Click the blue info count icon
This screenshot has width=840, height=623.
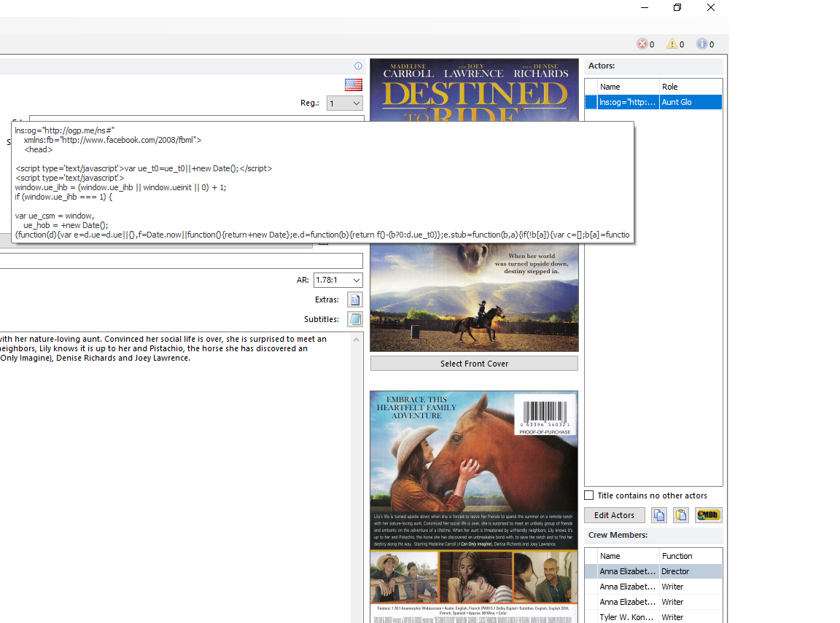pos(701,44)
